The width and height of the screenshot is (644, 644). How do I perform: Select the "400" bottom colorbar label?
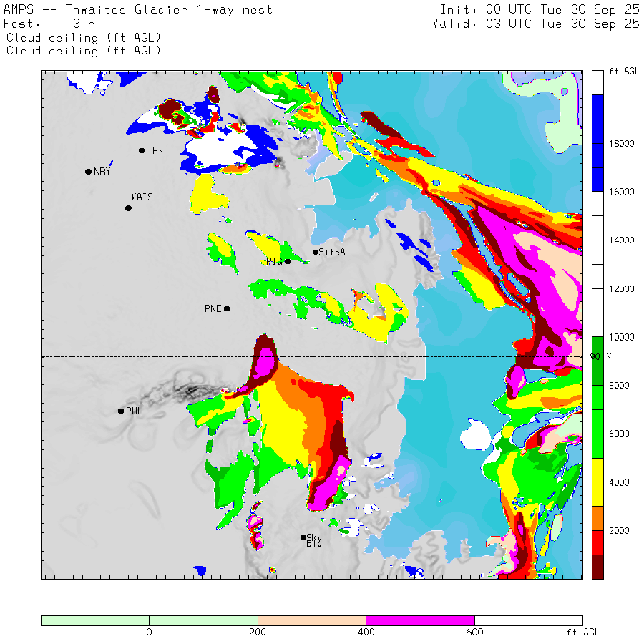pyautogui.click(x=366, y=632)
